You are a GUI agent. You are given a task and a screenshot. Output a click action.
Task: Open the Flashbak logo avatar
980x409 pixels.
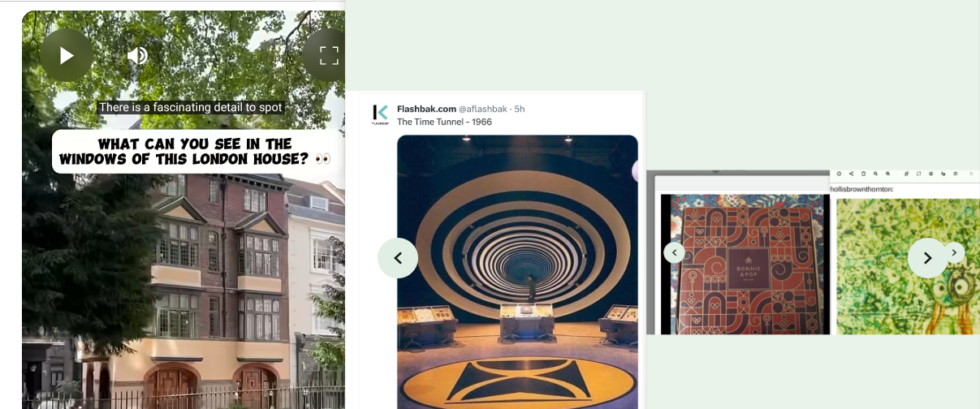[380, 114]
